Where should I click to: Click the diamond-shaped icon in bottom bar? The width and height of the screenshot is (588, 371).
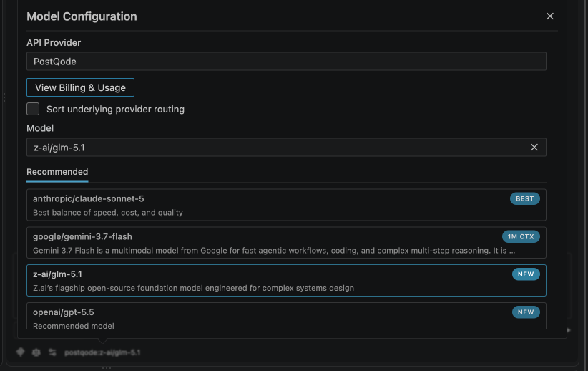(x=20, y=352)
